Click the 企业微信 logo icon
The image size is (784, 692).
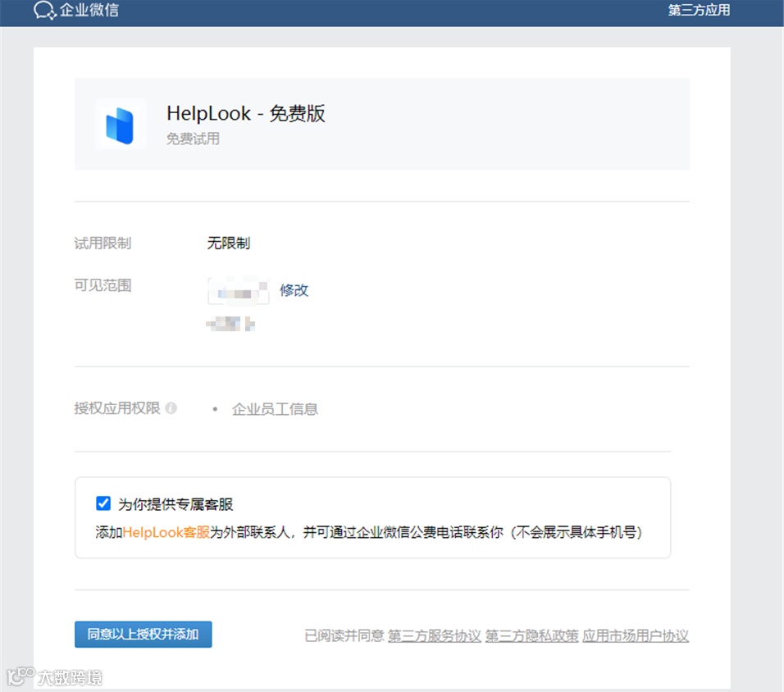click(43, 12)
